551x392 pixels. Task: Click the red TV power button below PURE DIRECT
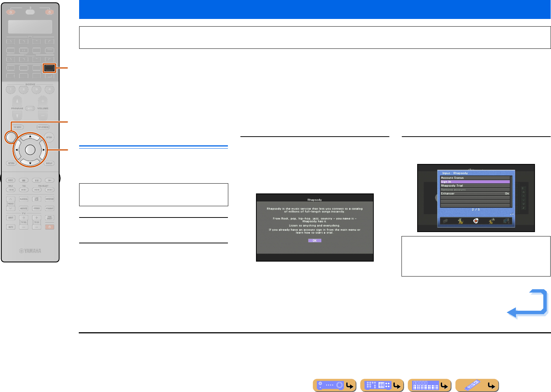pyautogui.click(x=50, y=227)
